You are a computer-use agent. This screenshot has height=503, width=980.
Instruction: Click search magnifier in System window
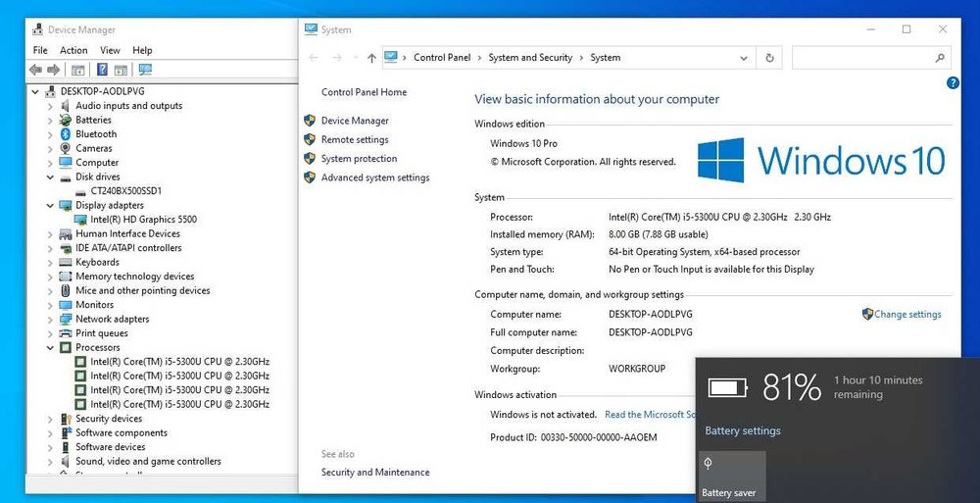click(940, 58)
